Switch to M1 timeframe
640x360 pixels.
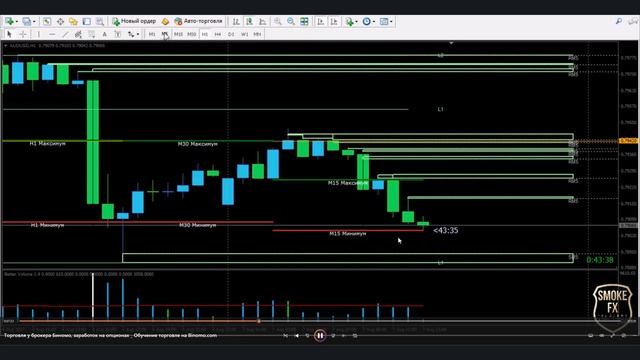(152, 34)
